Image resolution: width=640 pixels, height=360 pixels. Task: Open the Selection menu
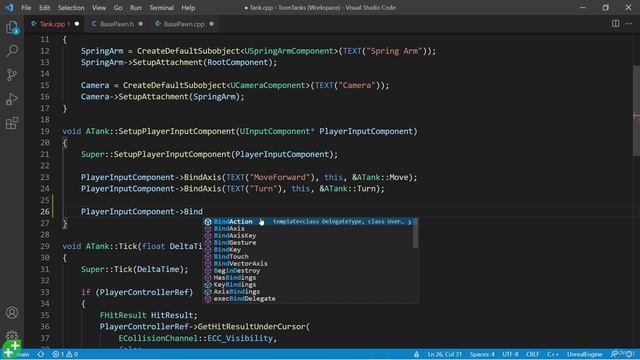tap(71, 8)
